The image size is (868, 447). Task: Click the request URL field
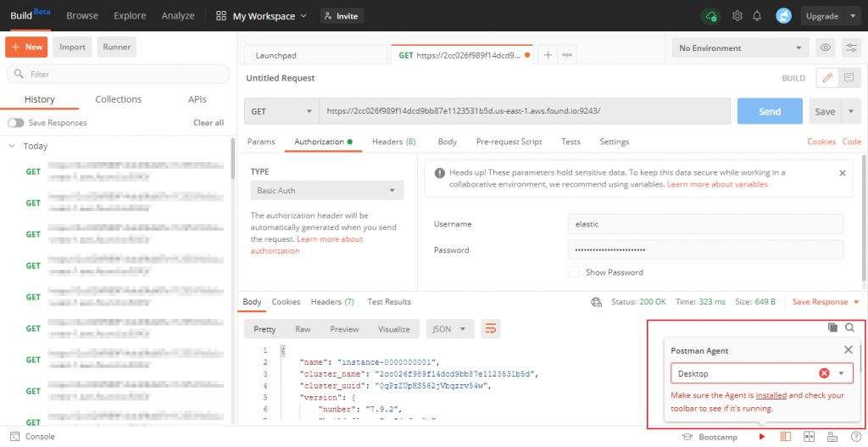tap(525, 111)
